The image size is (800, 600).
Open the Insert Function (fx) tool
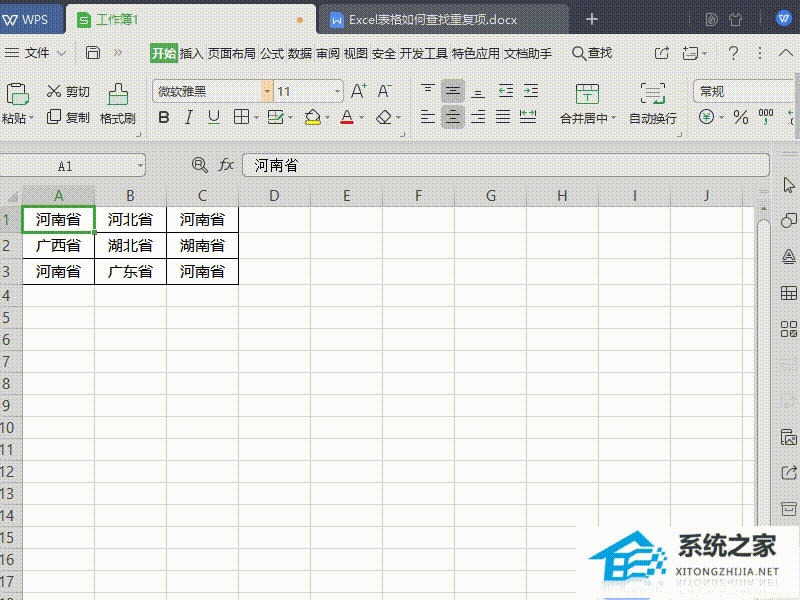[x=224, y=165]
